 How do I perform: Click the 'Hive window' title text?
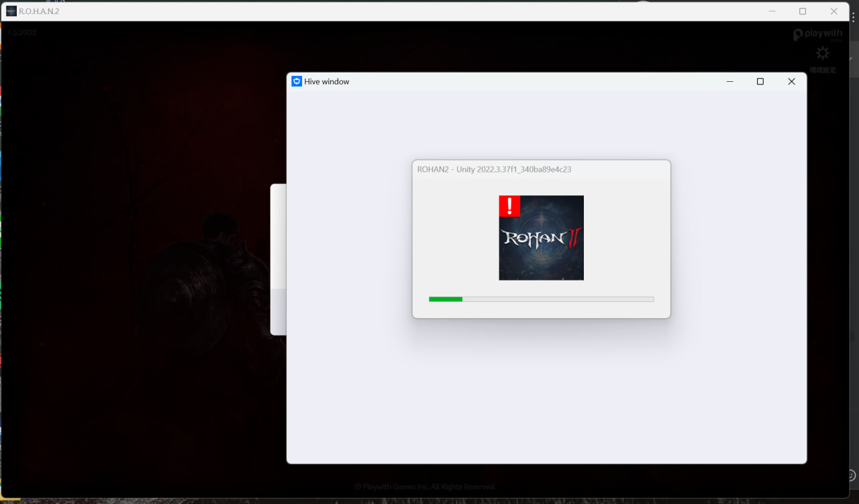327,82
